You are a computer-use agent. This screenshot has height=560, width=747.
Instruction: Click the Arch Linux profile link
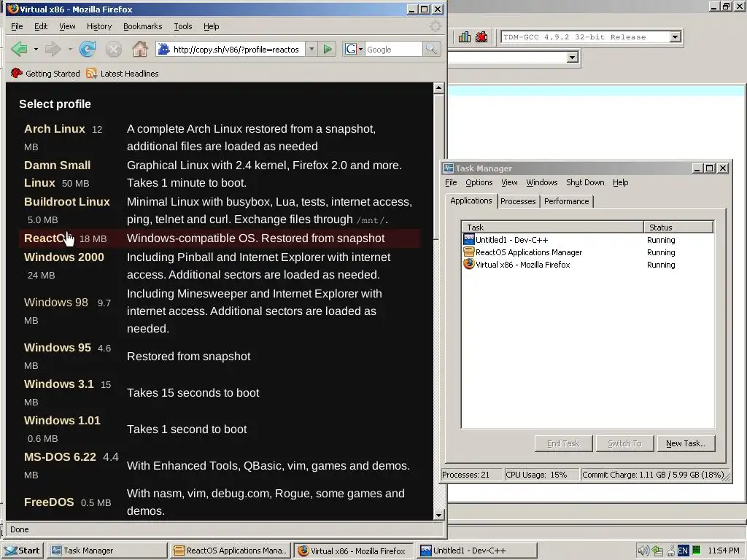coord(54,128)
